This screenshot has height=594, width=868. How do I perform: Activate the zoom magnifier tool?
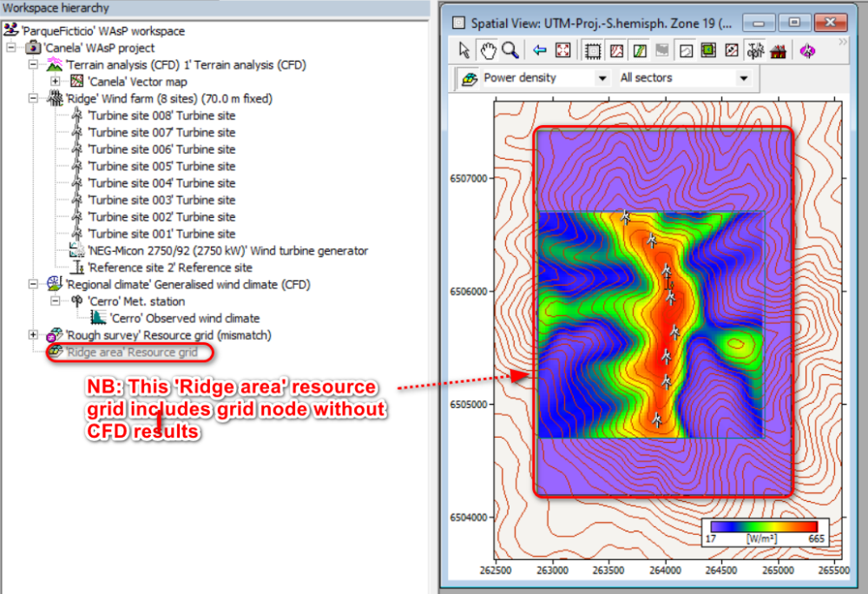point(510,49)
